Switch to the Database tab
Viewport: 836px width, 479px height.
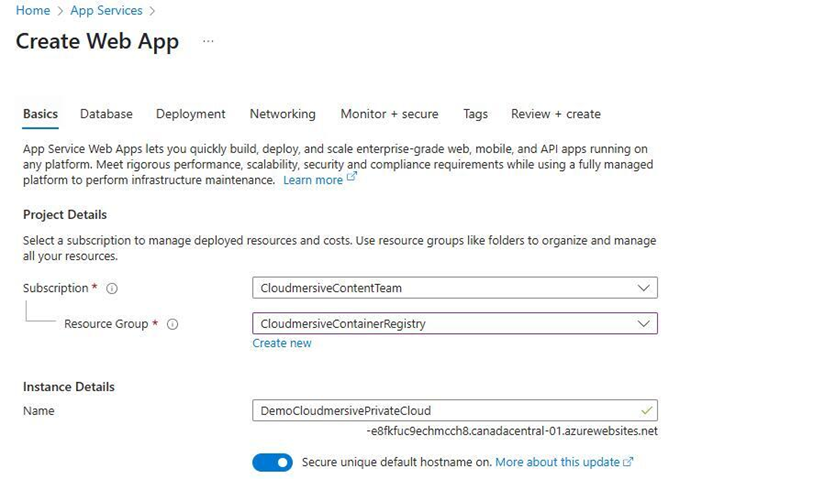(106, 114)
